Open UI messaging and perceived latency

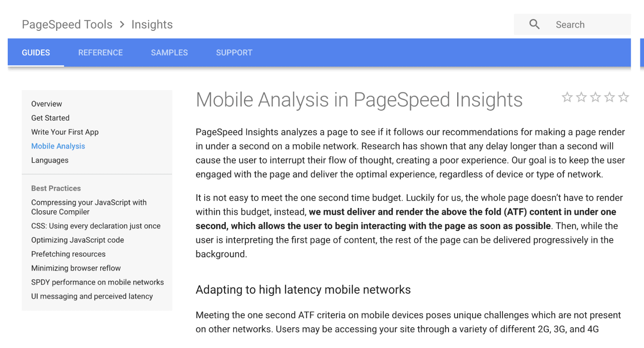[92, 296]
